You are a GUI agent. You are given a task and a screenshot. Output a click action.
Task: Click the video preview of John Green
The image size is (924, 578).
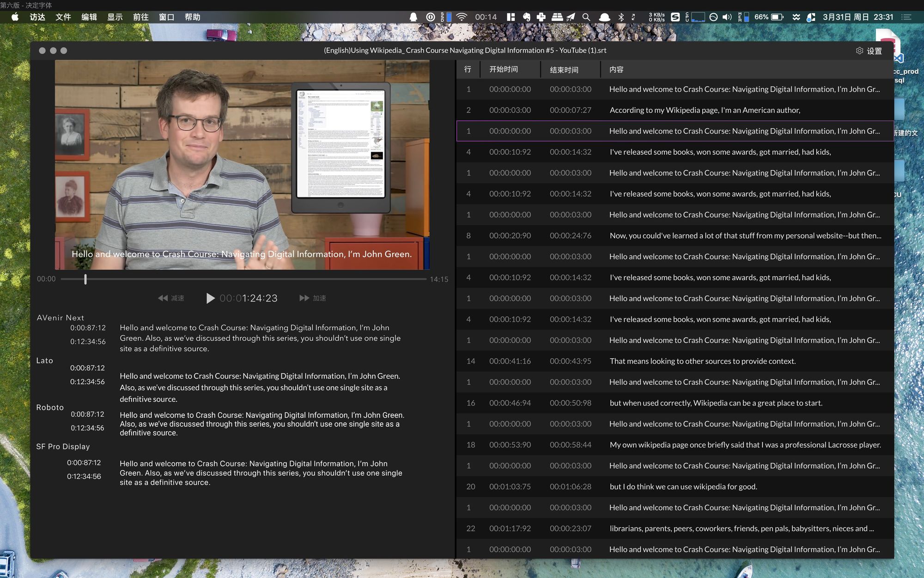(242, 165)
